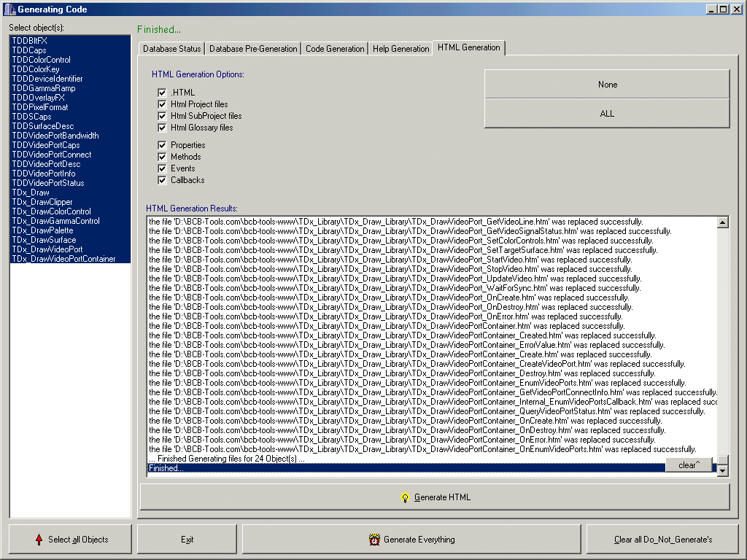The image size is (747, 560).
Task: Click the Exit button
Action: [187, 540]
